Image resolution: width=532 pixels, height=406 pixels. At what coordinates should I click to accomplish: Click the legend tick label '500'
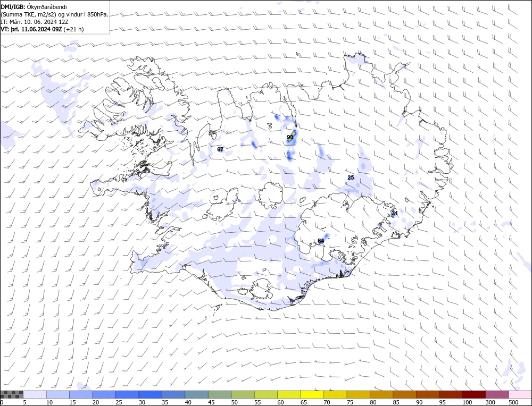pyautogui.click(x=513, y=402)
